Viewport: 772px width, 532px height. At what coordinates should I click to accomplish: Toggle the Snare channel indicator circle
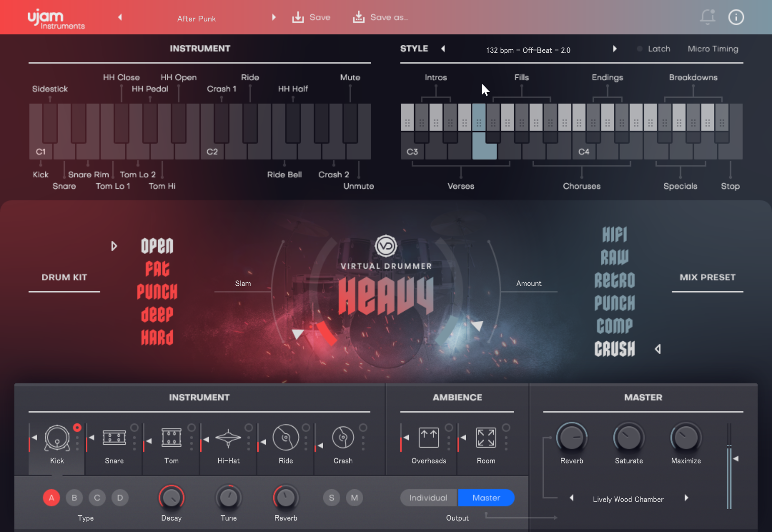[x=134, y=428]
